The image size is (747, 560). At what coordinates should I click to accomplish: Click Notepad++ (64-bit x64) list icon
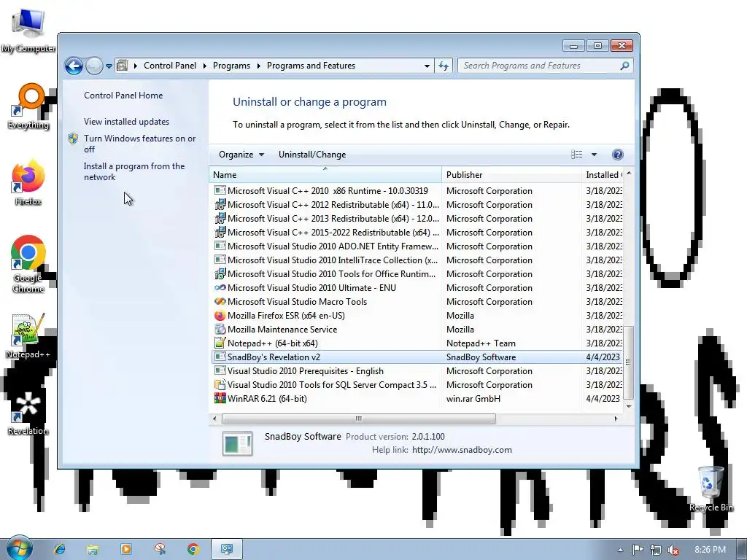point(220,343)
